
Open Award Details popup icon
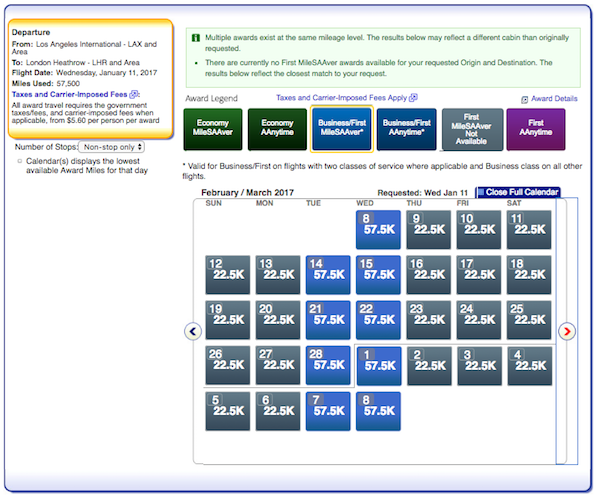[524, 100]
